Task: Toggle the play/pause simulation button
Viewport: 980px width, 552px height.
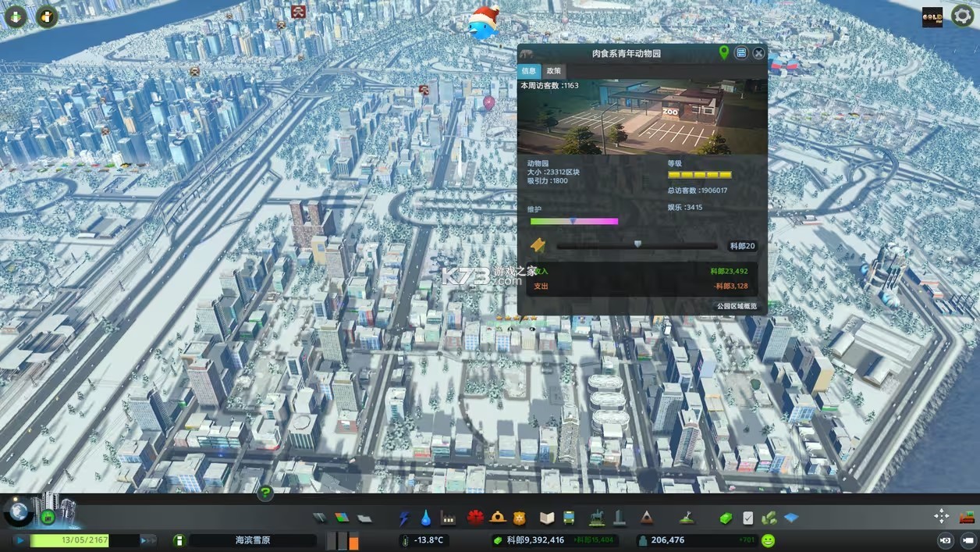Action: tap(20, 540)
